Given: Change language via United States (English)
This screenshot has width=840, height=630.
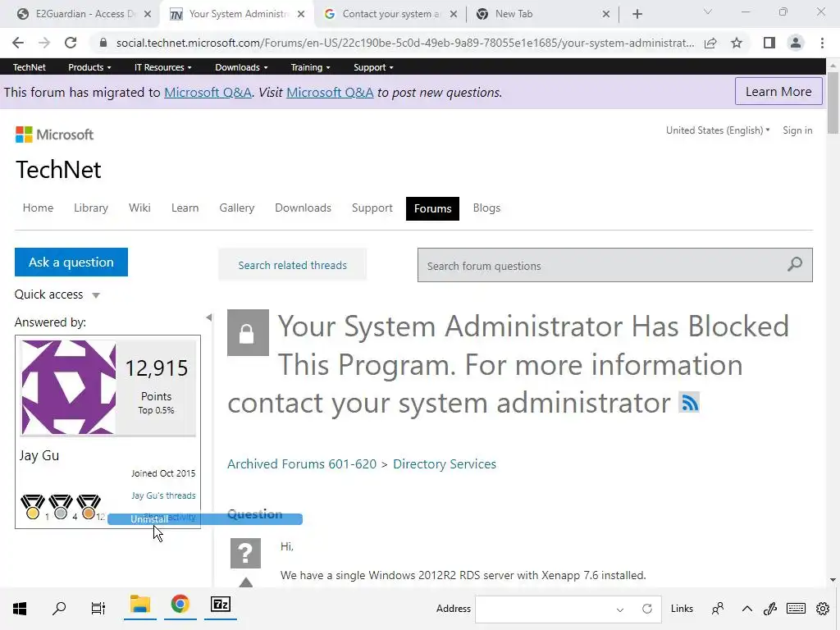Looking at the screenshot, I should tap(718, 130).
